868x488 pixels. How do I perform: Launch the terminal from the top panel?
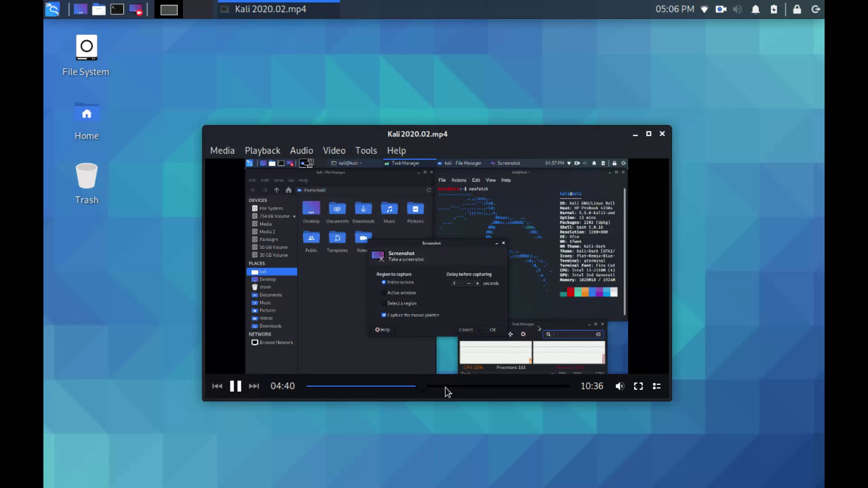[117, 9]
